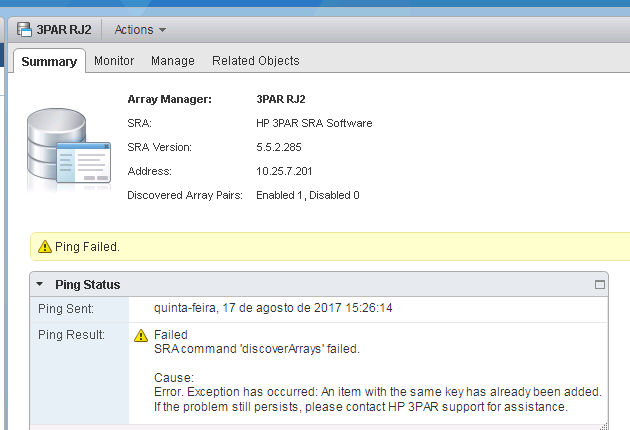Click the Ping Sent timestamp text
The width and height of the screenshot is (630, 430).
(x=273, y=308)
